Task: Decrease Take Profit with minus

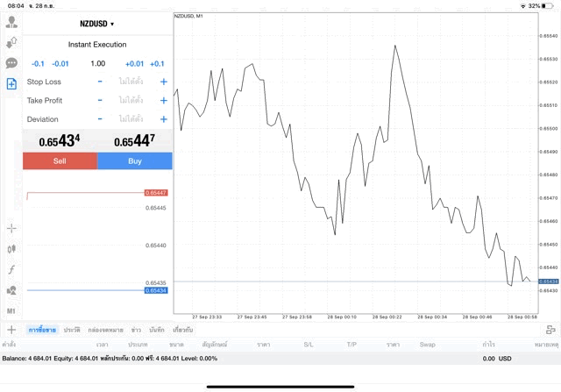Action: [x=100, y=101]
